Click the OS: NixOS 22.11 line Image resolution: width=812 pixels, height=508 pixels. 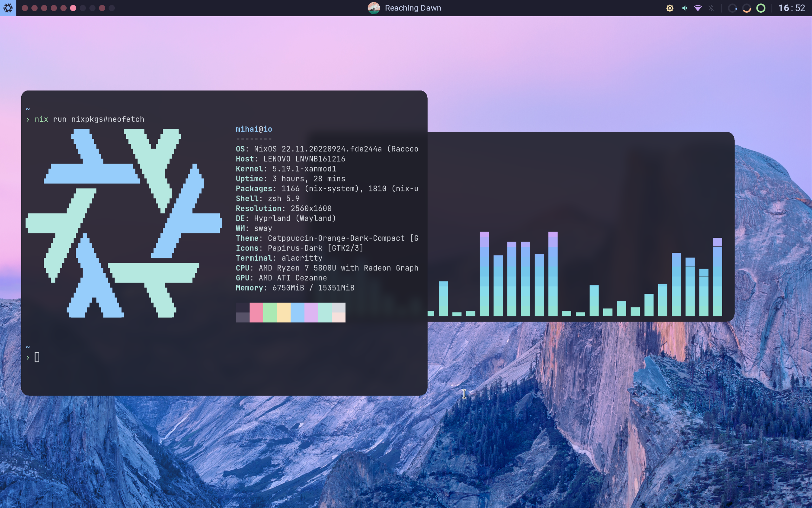point(327,149)
